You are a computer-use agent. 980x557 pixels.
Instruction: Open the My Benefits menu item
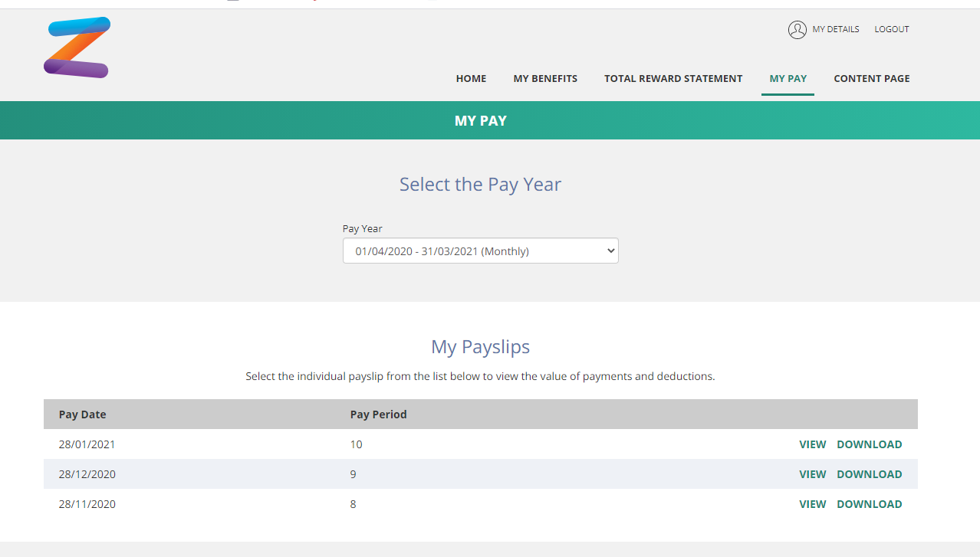(x=545, y=78)
